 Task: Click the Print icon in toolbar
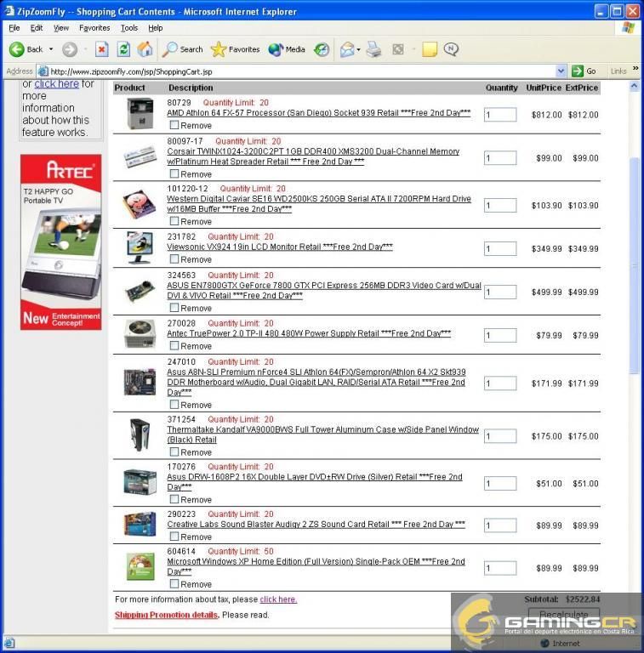coord(373,49)
